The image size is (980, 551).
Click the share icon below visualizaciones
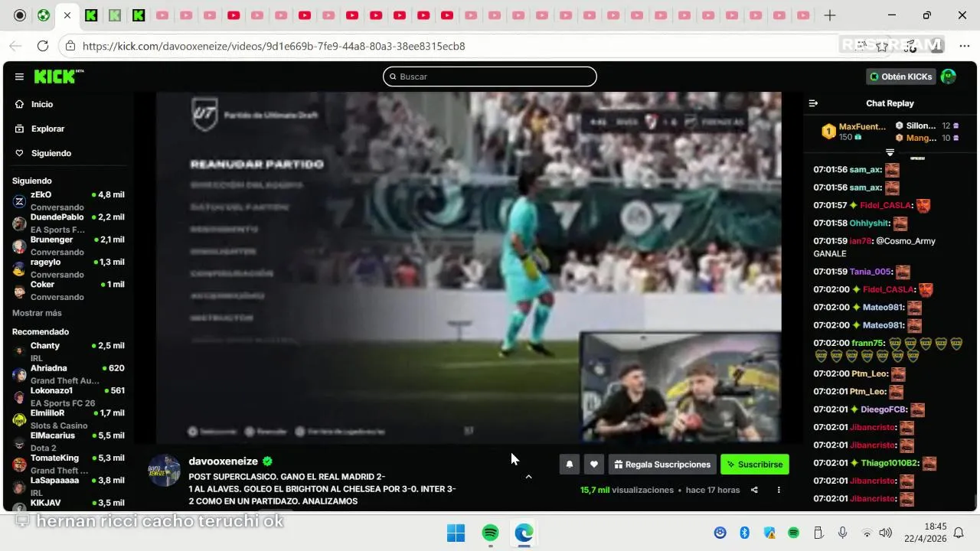pos(754,490)
